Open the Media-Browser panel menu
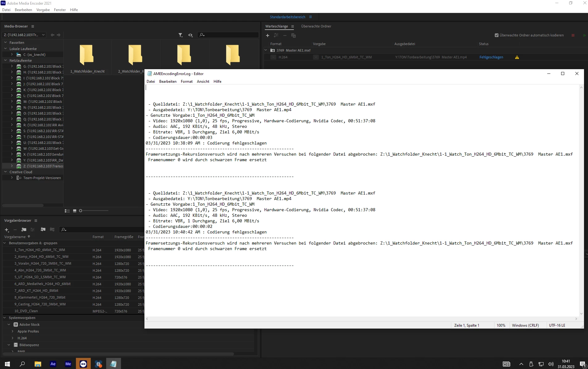Viewport: 588px width, 369px height. click(33, 26)
